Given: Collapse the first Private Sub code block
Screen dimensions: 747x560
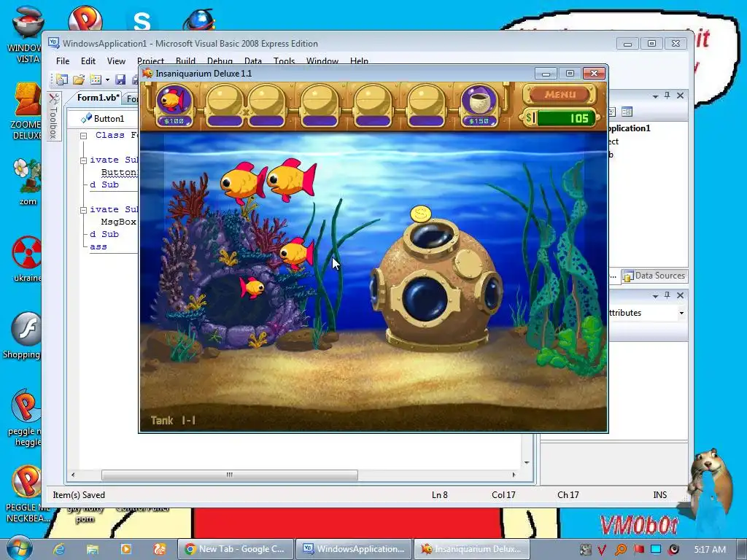Looking at the screenshot, I should [x=83, y=160].
